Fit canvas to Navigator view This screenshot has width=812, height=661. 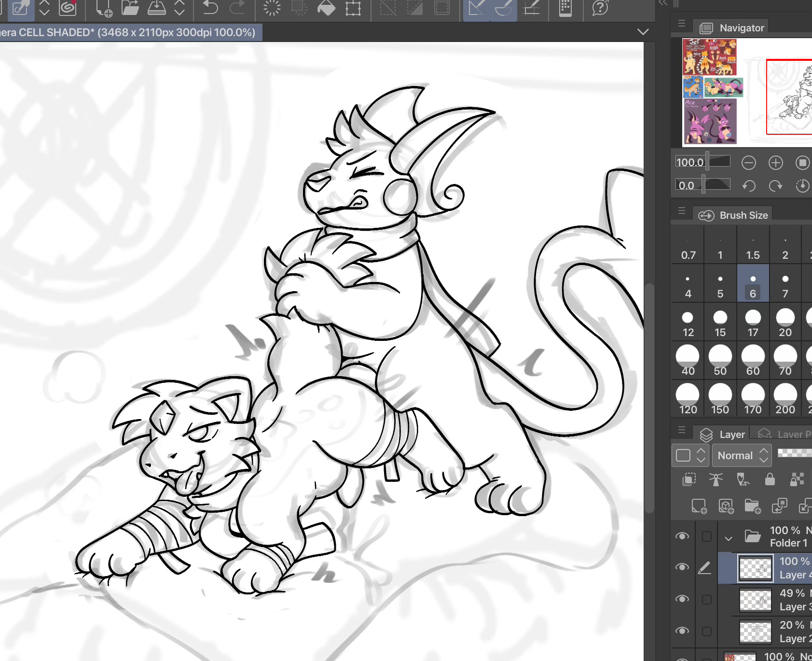[x=803, y=163]
